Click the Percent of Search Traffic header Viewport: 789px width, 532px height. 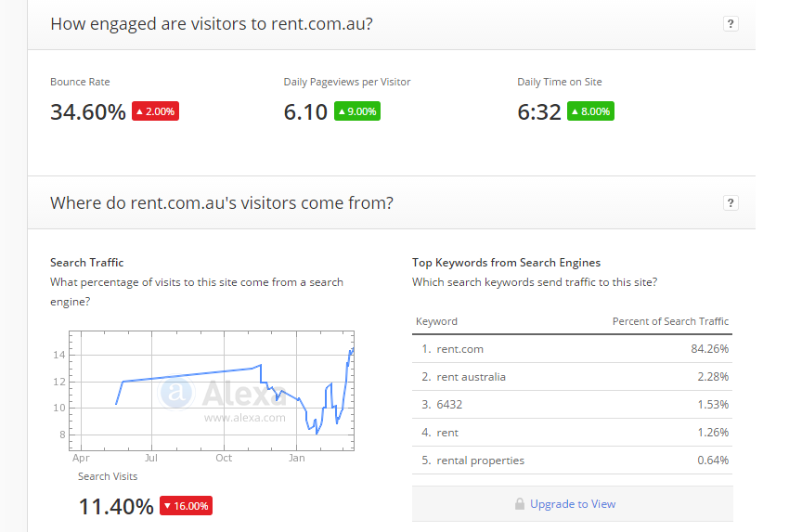(670, 321)
